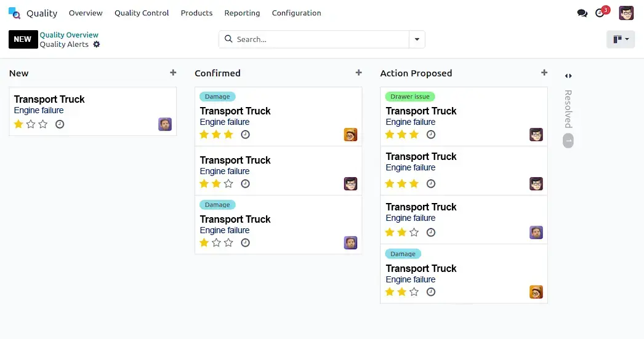Open the Reporting menu

242,13
